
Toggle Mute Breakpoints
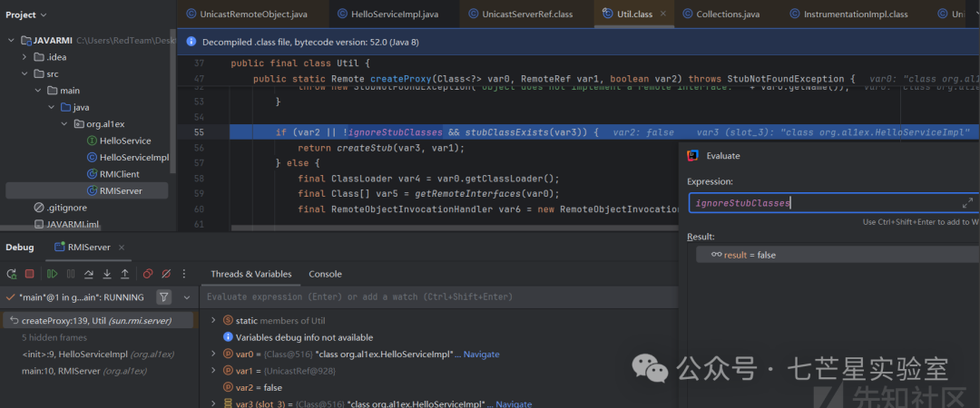tap(166, 274)
